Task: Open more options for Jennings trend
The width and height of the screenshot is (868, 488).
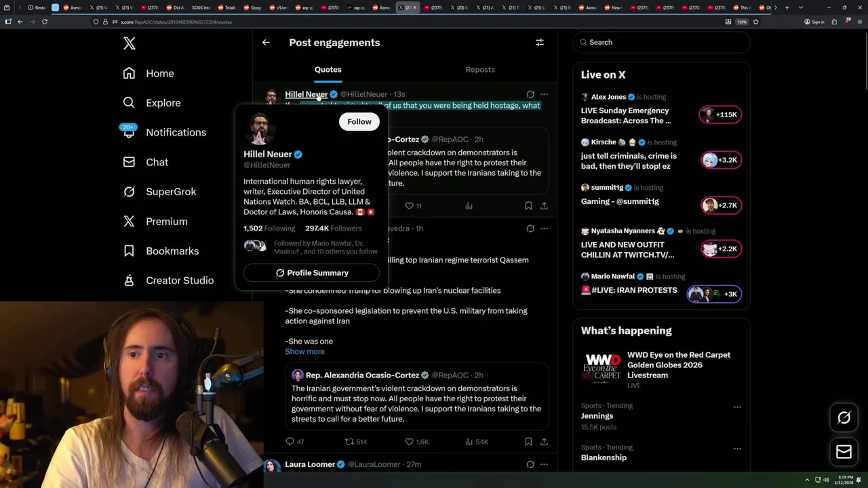Action: pos(737,407)
